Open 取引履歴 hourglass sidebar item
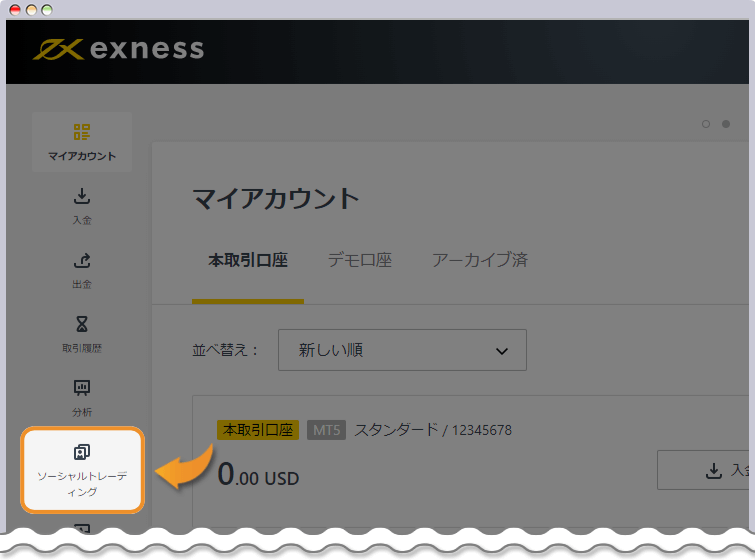Screen dimensions: 755x560 [82, 334]
